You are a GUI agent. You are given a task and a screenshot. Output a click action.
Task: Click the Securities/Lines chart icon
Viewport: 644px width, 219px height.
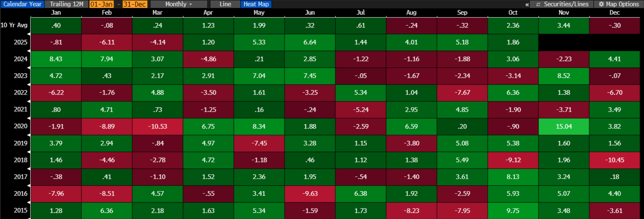[539, 4]
